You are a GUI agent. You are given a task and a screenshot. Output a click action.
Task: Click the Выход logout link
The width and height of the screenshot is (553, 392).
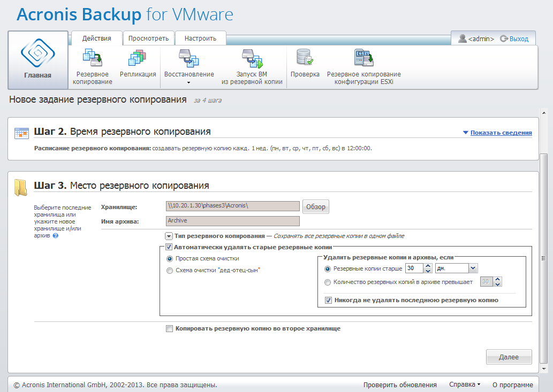pyautogui.click(x=519, y=39)
